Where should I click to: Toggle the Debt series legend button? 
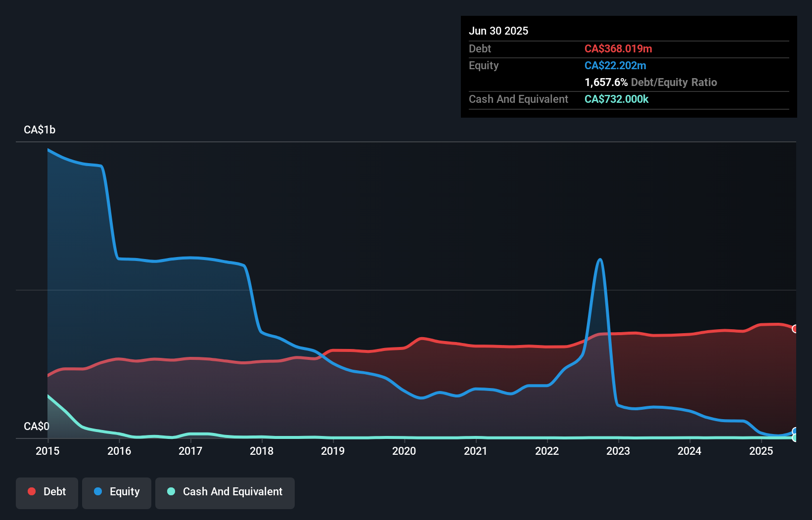47,493
